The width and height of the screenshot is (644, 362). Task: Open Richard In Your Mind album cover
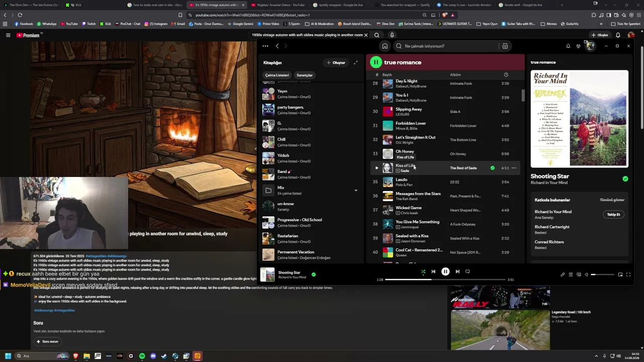pos(580,118)
